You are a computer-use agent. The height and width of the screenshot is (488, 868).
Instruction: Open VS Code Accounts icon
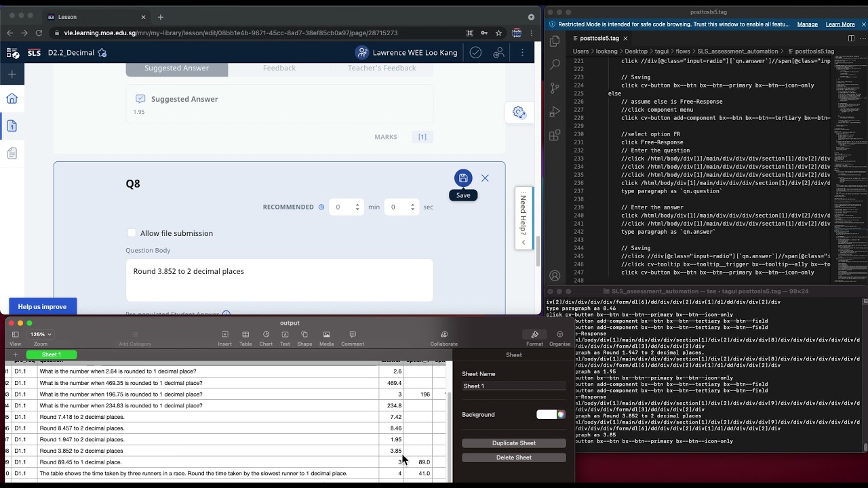[555, 276]
